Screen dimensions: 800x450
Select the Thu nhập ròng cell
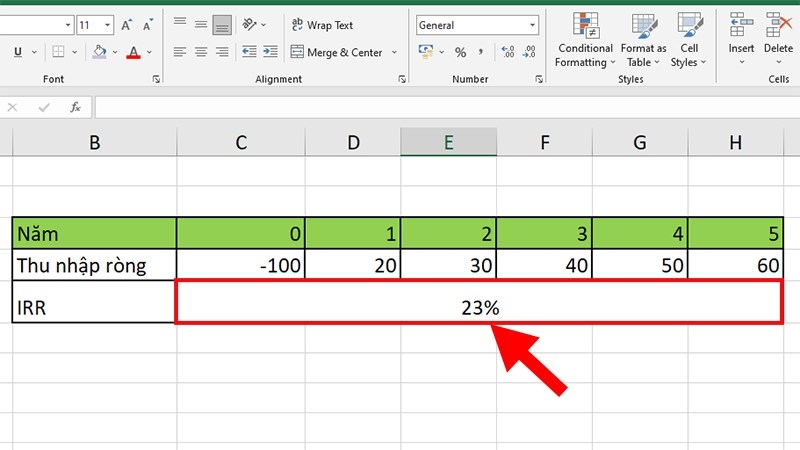click(94, 265)
